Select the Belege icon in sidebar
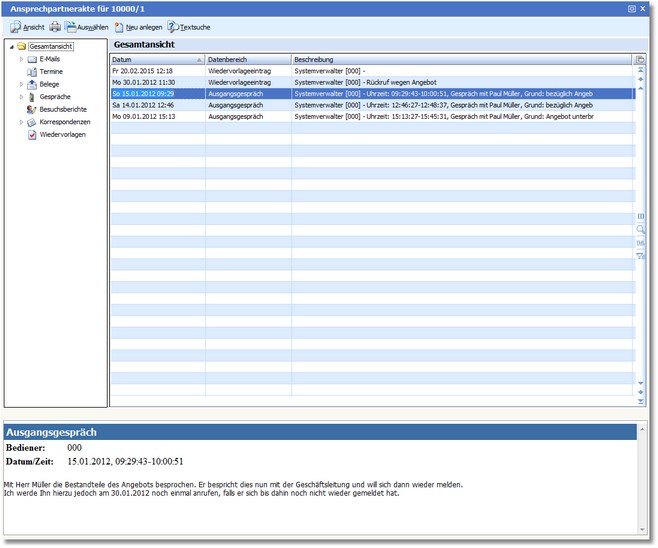Screen dimensions: 658x548 coord(32,84)
